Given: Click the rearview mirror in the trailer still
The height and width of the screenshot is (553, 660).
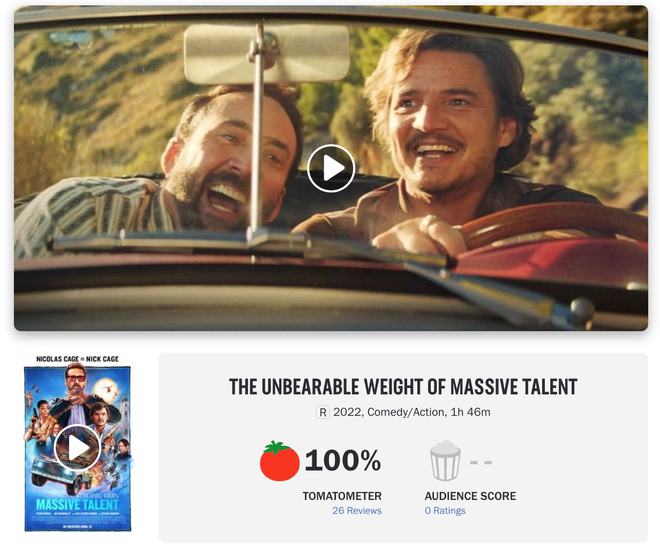Looking at the screenshot, I should [x=266, y=53].
